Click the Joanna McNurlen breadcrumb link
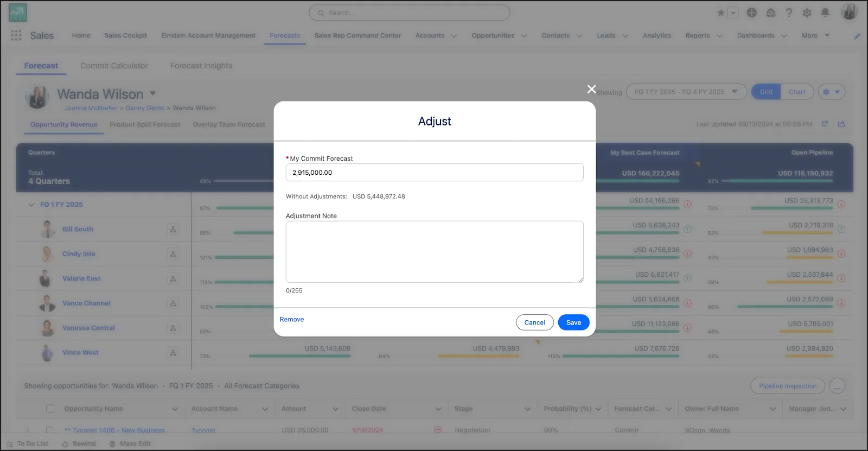868x451 pixels. click(x=91, y=108)
